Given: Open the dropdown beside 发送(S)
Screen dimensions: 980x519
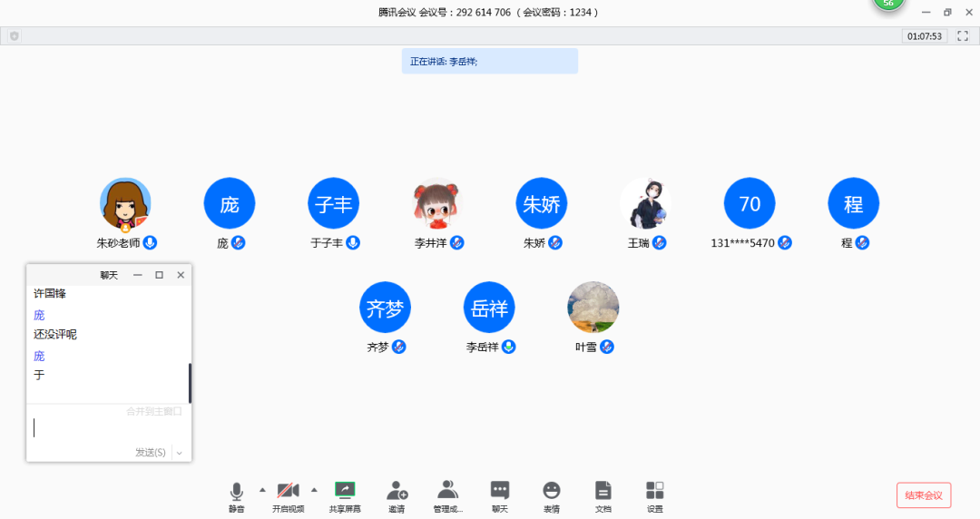Looking at the screenshot, I should (180, 453).
